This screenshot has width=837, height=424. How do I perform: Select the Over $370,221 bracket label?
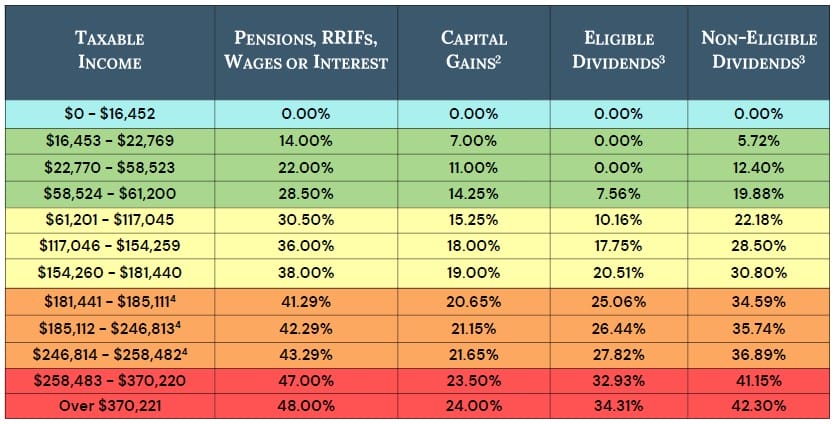(109, 406)
